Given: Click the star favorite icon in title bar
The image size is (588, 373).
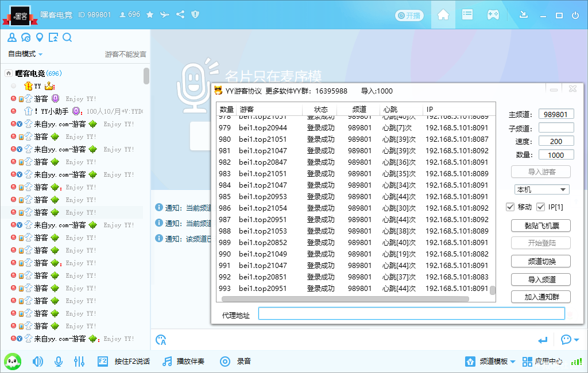Looking at the screenshot, I should (x=150, y=14).
